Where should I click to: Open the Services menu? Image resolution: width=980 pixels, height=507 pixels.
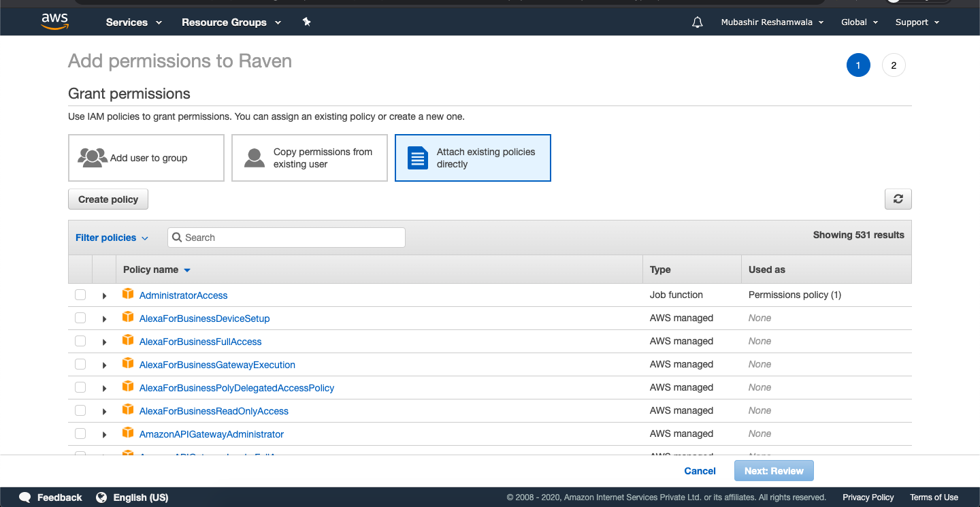(133, 22)
